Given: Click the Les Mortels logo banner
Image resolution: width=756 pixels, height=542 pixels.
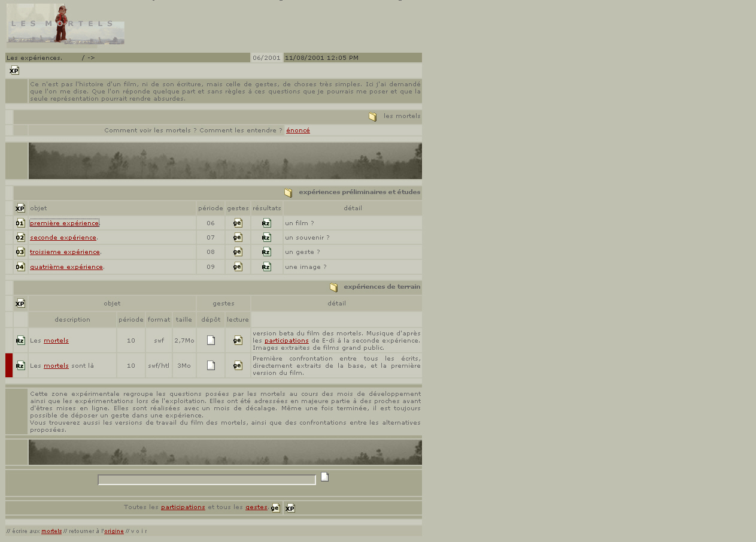Looking at the screenshot, I should (65, 25).
